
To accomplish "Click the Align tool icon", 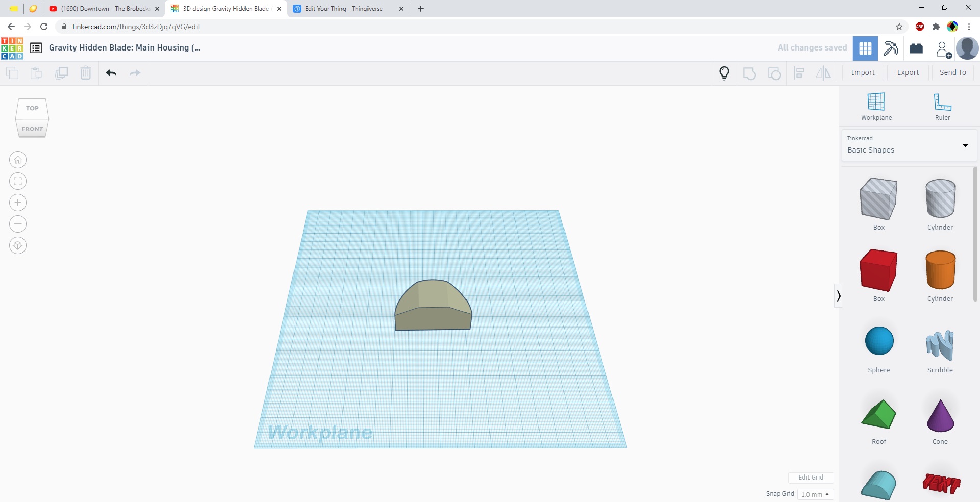I will pos(799,73).
